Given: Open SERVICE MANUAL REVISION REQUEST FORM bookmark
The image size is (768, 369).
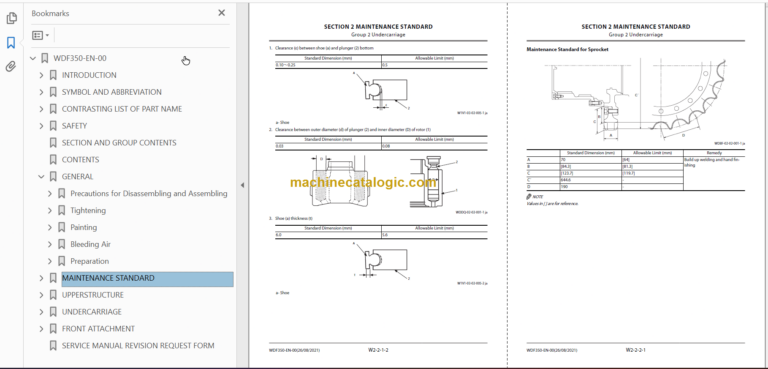Looking at the screenshot, I should (x=138, y=346).
